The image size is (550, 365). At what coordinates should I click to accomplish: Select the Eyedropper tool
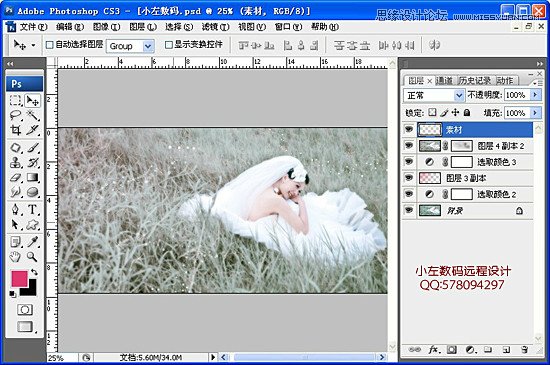(x=33, y=242)
